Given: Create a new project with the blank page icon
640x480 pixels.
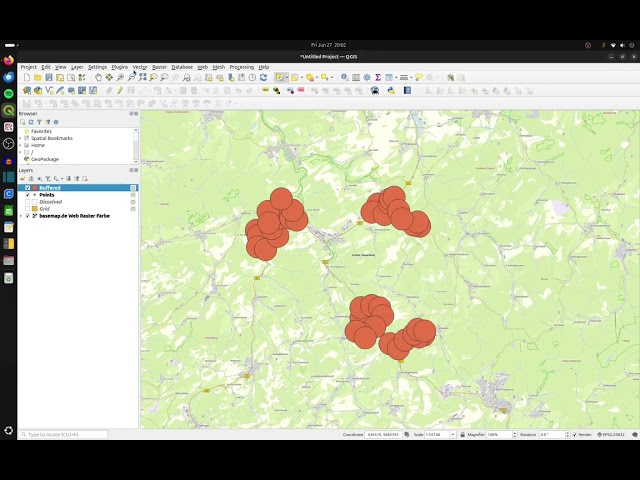Looking at the screenshot, I should [27, 78].
